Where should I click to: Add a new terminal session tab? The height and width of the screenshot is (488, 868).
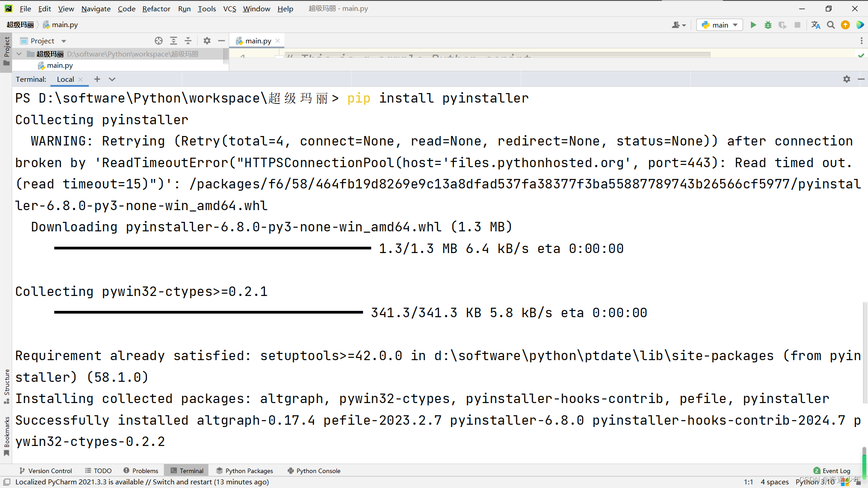tap(97, 79)
